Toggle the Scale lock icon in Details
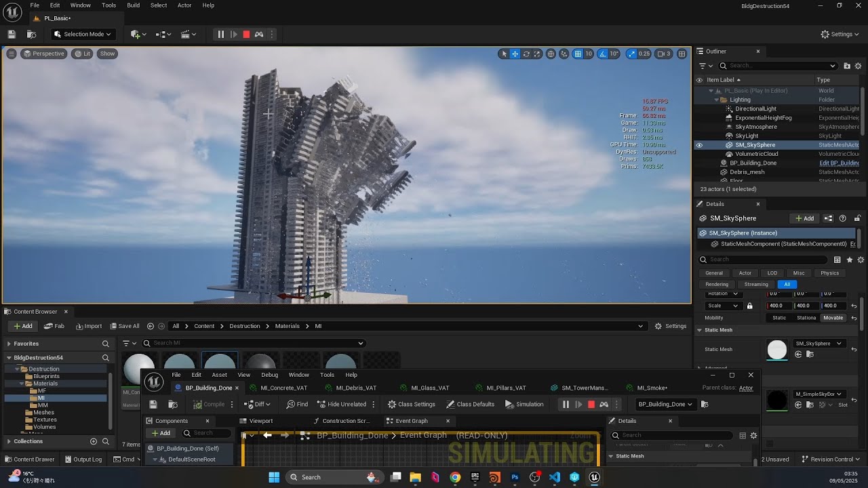This screenshot has width=868, height=488. pyautogui.click(x=749, y=306)
